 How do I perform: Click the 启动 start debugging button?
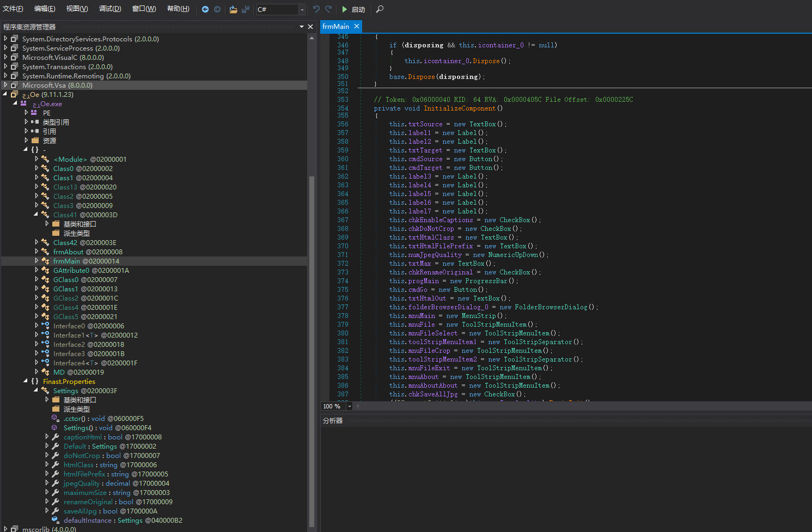click(353, 9)
